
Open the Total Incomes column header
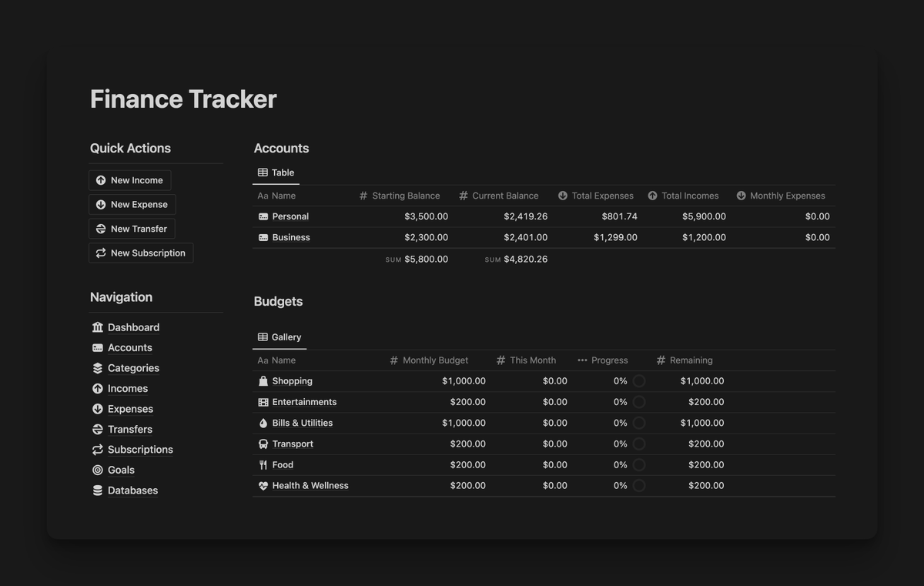(684, 196)
